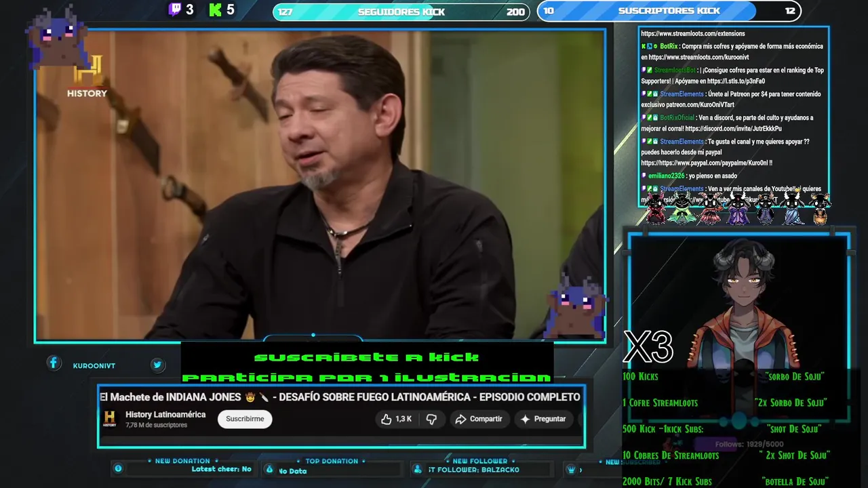Screen dimensions: 868x488
Task: Click the purple Twitch badge beside emiliano2326
Action: coord(644,176)
